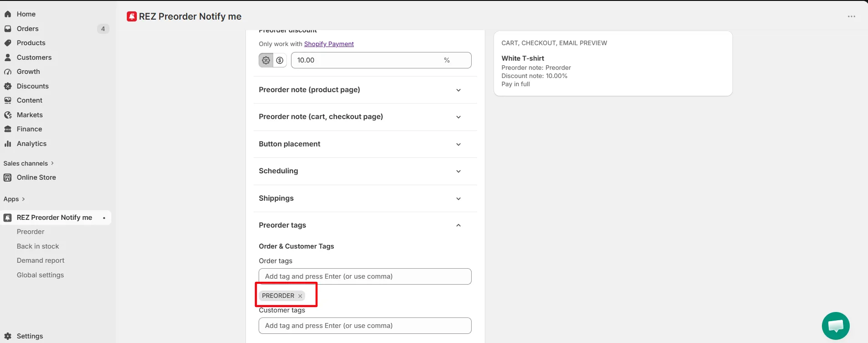This screenshot has width=868, height=343.
Task: Select percentage discount type toggle
Action: pyautogui.click(x=266, y=60)
